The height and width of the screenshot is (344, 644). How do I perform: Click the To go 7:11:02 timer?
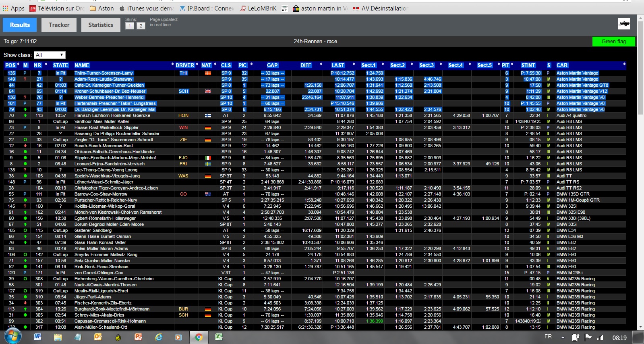[20, 41]
